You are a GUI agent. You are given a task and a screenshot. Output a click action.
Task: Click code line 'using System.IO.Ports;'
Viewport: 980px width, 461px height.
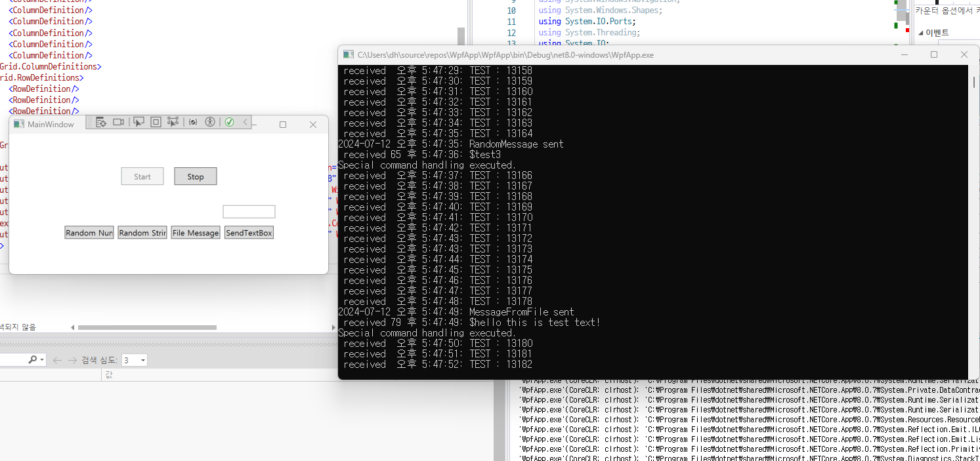[587, 22]
